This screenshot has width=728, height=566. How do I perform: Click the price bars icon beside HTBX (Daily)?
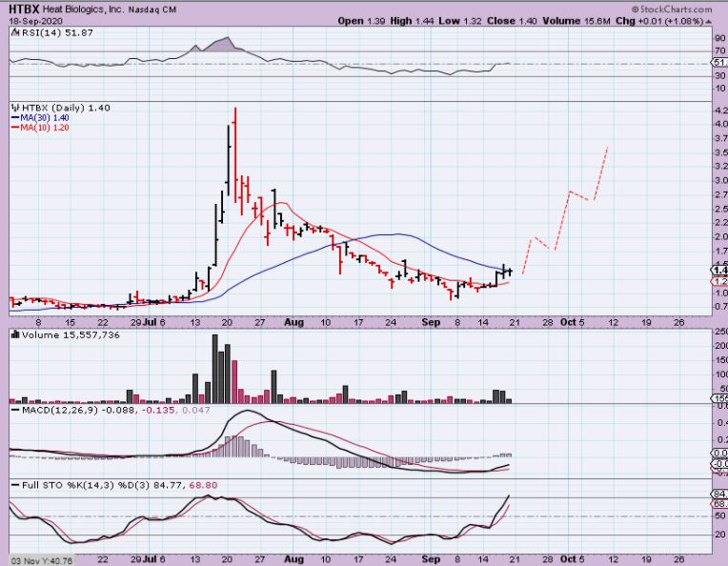click(15, 108)
